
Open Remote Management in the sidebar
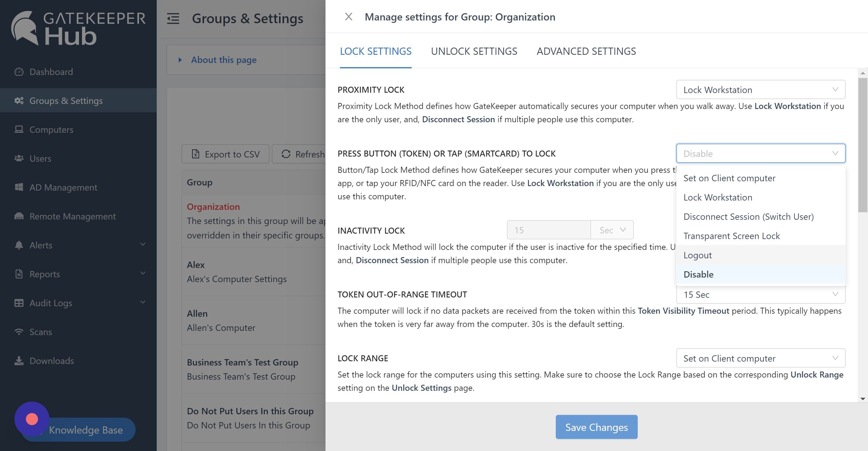[x=78, y=216]
